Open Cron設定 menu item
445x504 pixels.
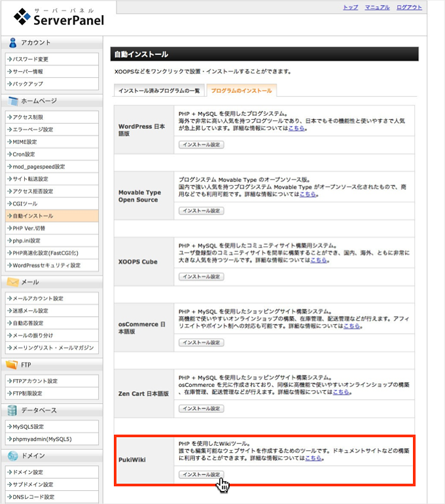(x=52, y=154)
